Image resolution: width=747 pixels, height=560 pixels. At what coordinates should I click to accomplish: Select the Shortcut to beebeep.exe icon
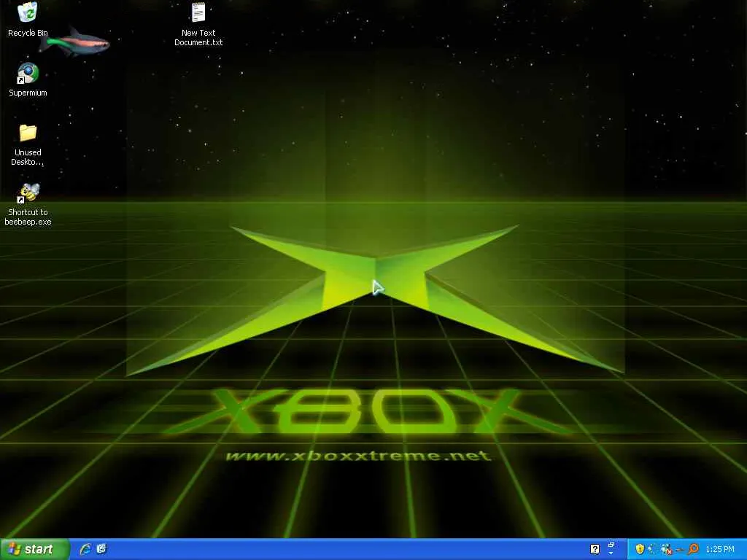click(28, 204)
